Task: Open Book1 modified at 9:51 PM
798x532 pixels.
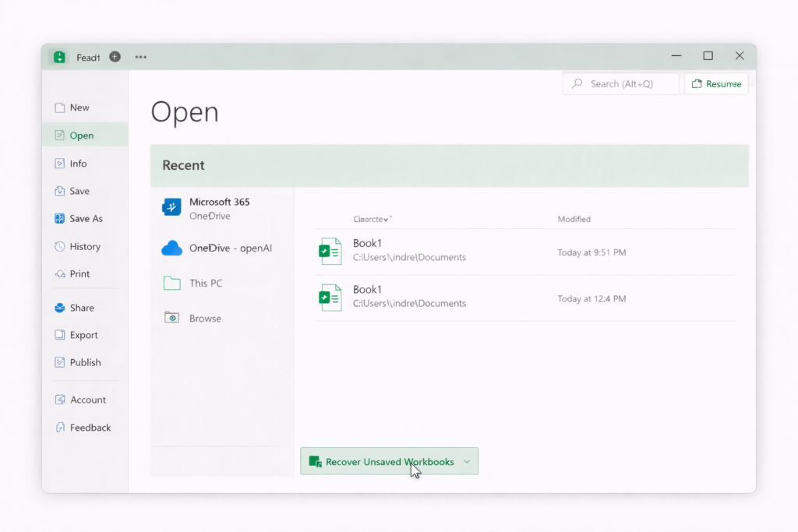Action: (525, 252)
